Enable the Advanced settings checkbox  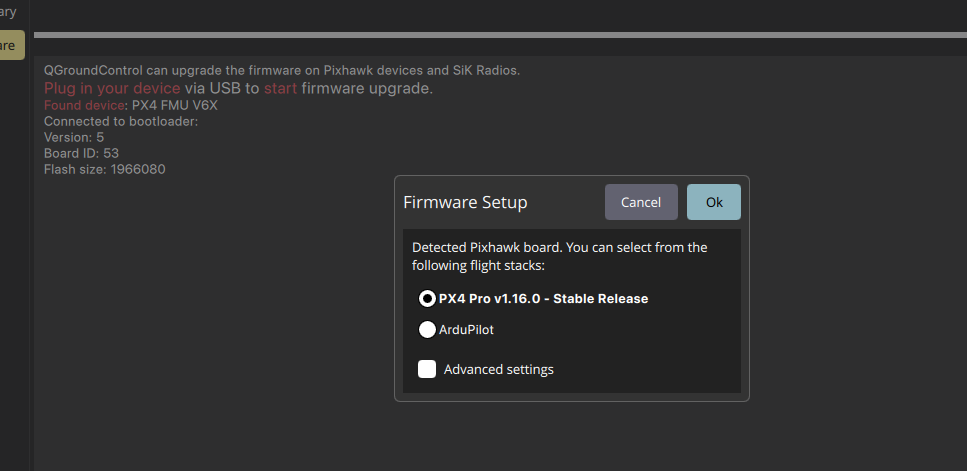click(427, 369)
